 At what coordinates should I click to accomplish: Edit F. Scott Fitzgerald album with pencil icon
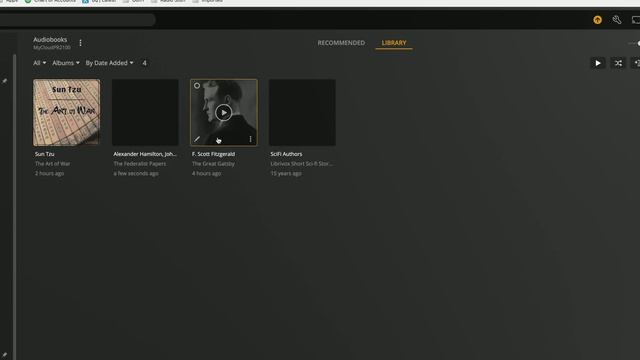197,139
